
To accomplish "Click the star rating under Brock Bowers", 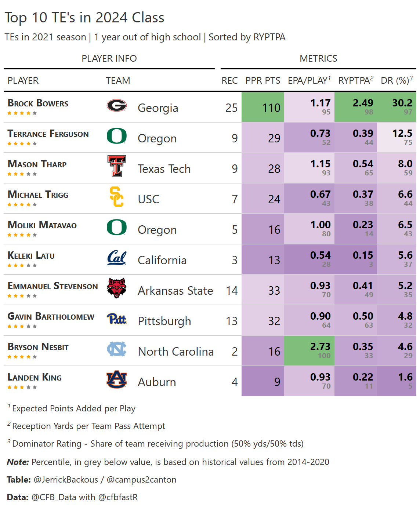I will [22, 113].
